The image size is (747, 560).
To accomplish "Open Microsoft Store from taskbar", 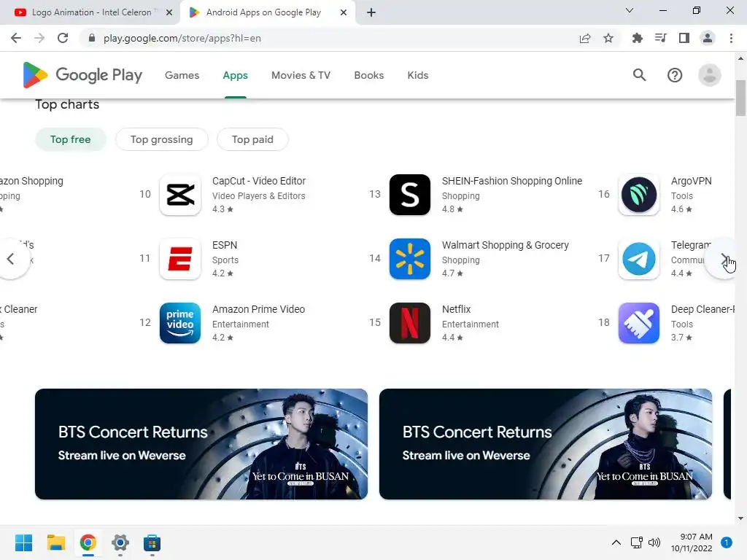I will click(152, 542).
